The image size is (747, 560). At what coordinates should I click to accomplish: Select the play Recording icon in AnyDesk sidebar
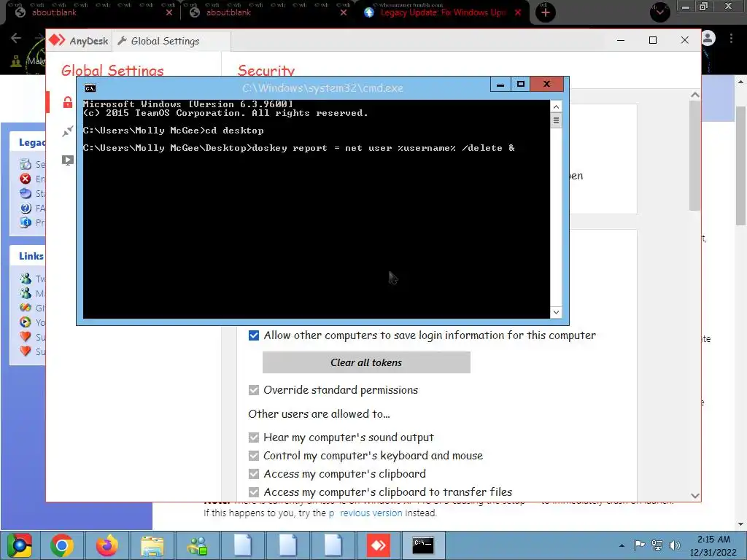point(68,160)
